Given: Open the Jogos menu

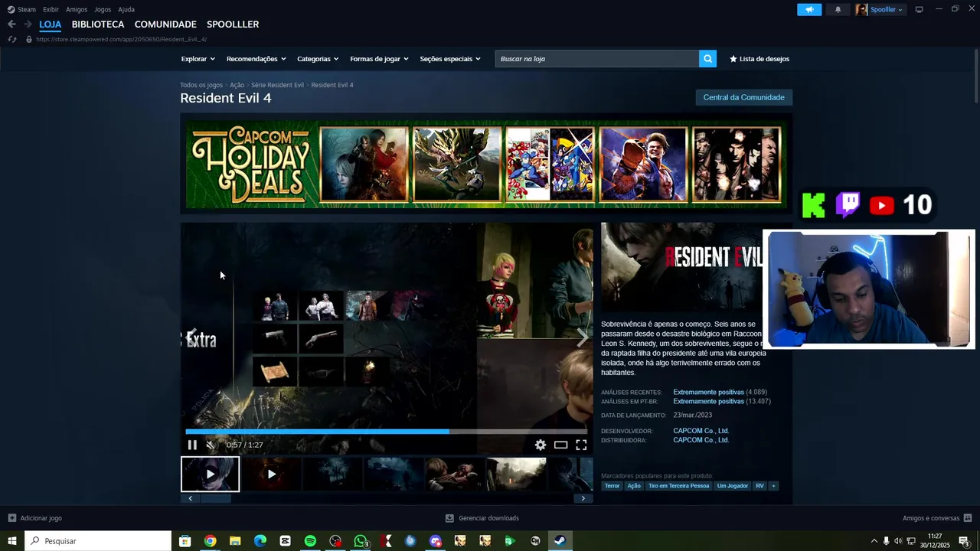Looking at the screenshot, I should tap(103, 9).
